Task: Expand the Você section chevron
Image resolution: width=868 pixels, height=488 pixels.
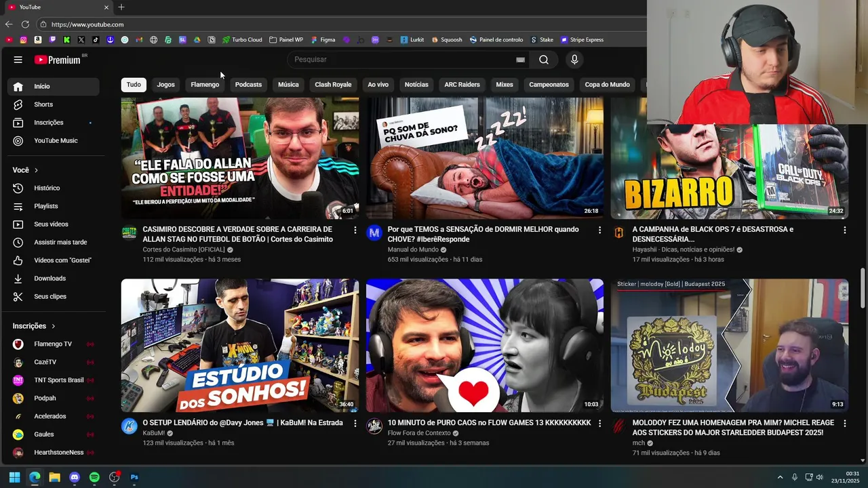Action: [x=36, y=170]
